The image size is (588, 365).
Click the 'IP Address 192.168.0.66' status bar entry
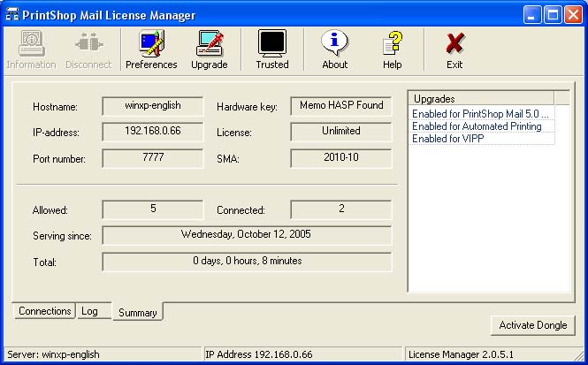click(x=303, y=354)
